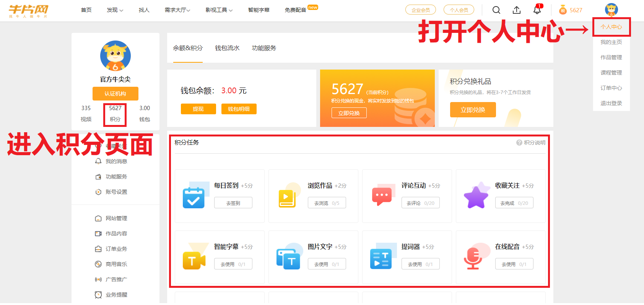Click the 提现 withdraw button
Image resolution: width=644 pixels, height=305 pixels.
[198, 109]
